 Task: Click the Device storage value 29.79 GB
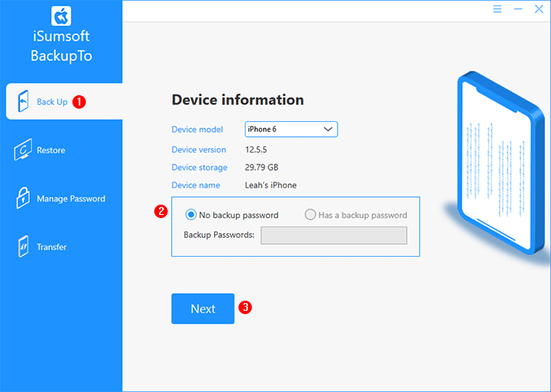coord(261,167)
